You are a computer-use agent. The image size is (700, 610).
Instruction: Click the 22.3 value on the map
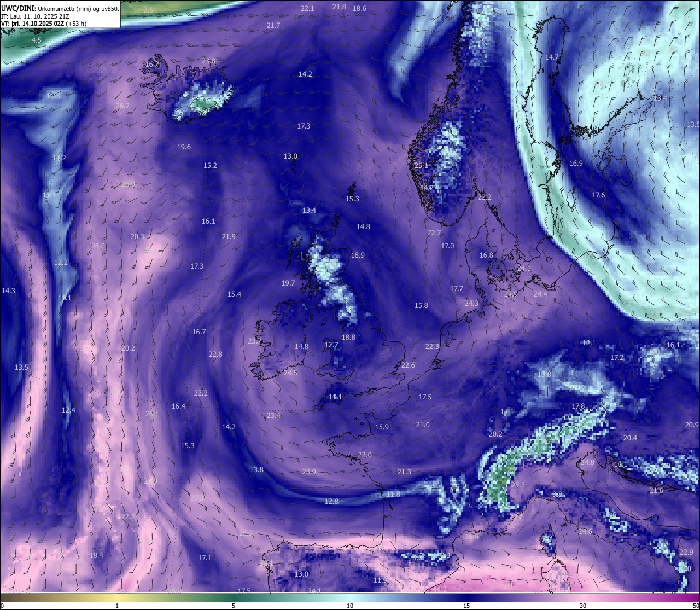[x=432, y=346]
